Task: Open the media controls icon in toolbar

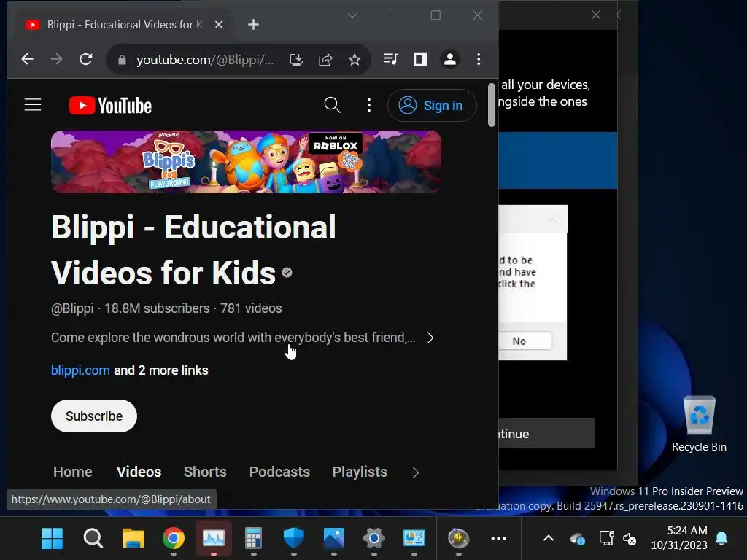Action: pos(391,59)
